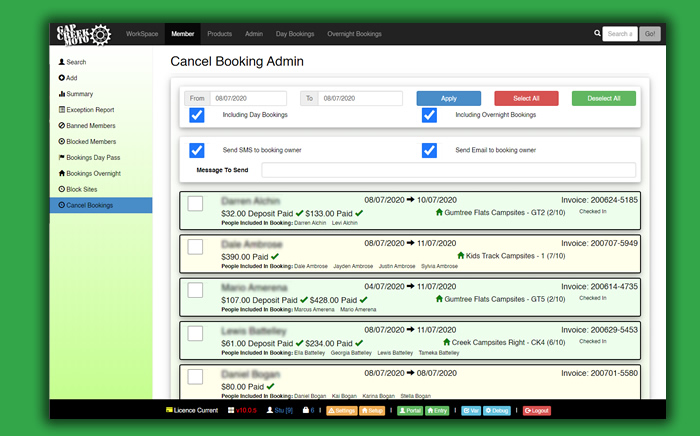Click the blue Debug button

pyautogui.click(x=496, y=411)
